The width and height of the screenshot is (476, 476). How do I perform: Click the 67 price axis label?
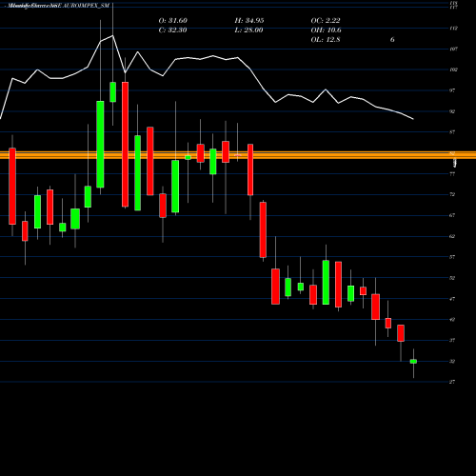point(452,215)
